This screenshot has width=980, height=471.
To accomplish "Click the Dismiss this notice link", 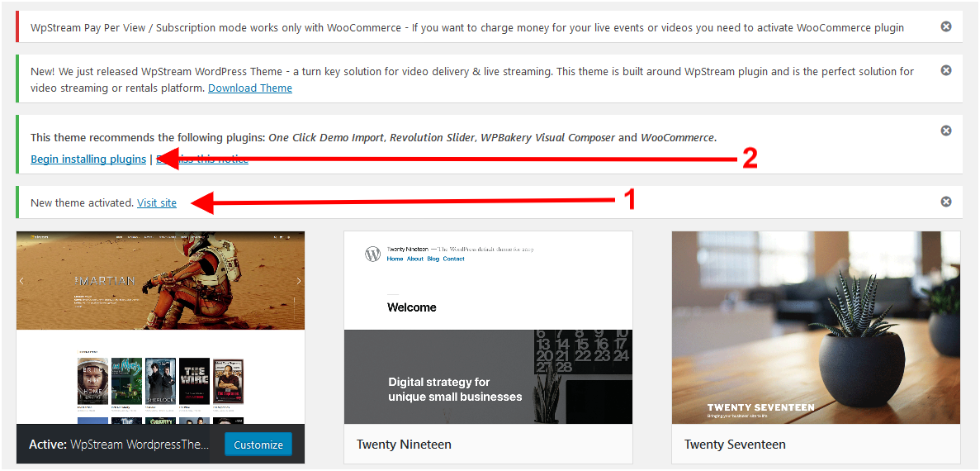I will (x=202, y=159).
